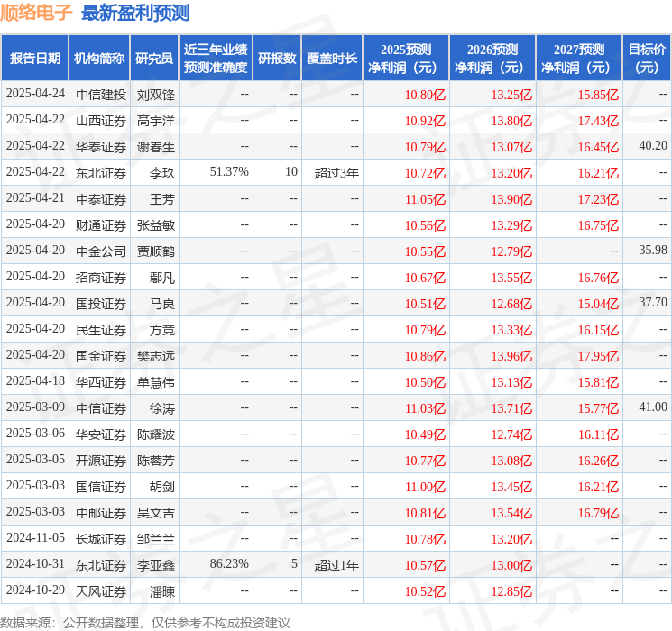The height and width of the screenshot is (631, 672).
Task: Click the 国金证券 institution cell
Action: [x=101, y=356]
